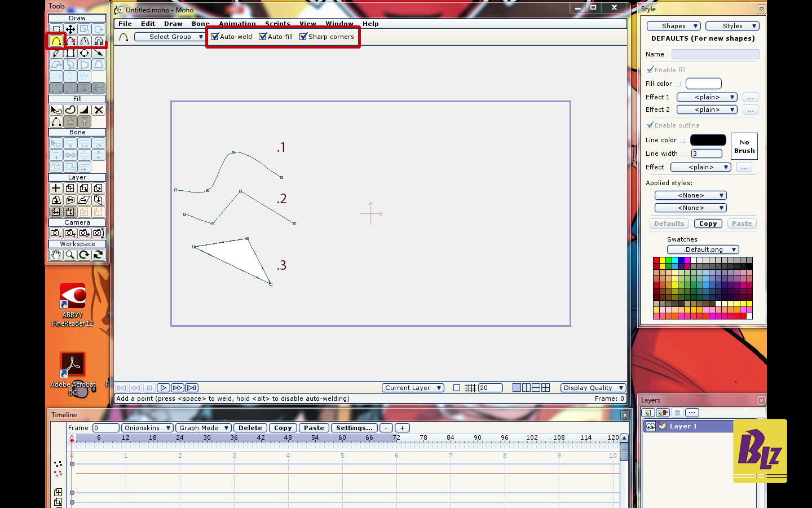Activate the Select Shape fill tool
This screenshot has height=508, width=812.
pos(56,110)
